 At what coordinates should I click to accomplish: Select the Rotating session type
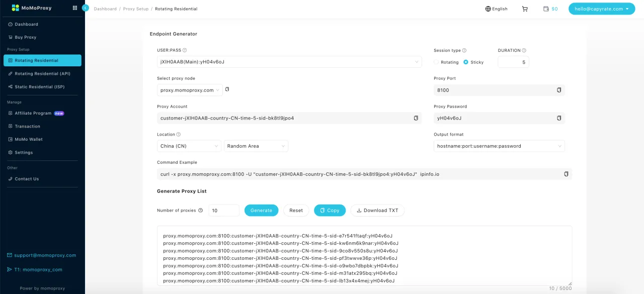coord(436,62)
